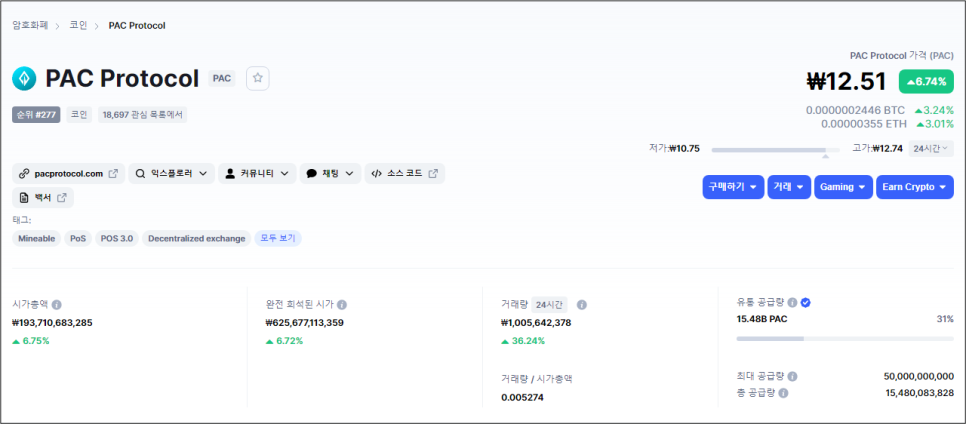Click info icon next to 완전 희석된 시가

(x=342, y=304)
